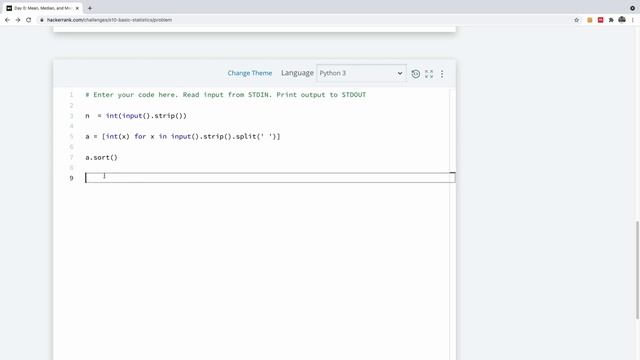640x360 pixels.
Task: Select the Day 0: Mean, Median tab
Action: coord(42,8)
